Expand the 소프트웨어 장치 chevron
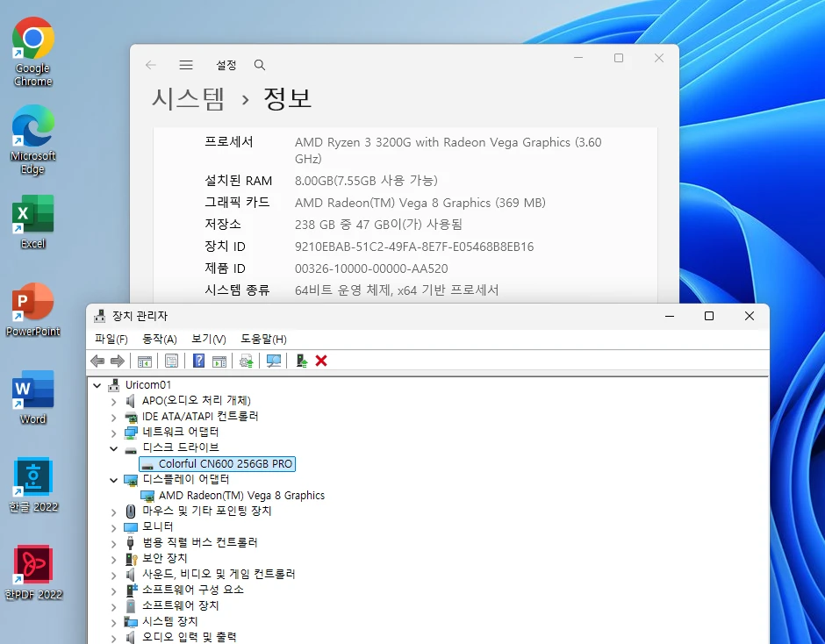This screenshot has height=644, width=825. pos(113,606)
